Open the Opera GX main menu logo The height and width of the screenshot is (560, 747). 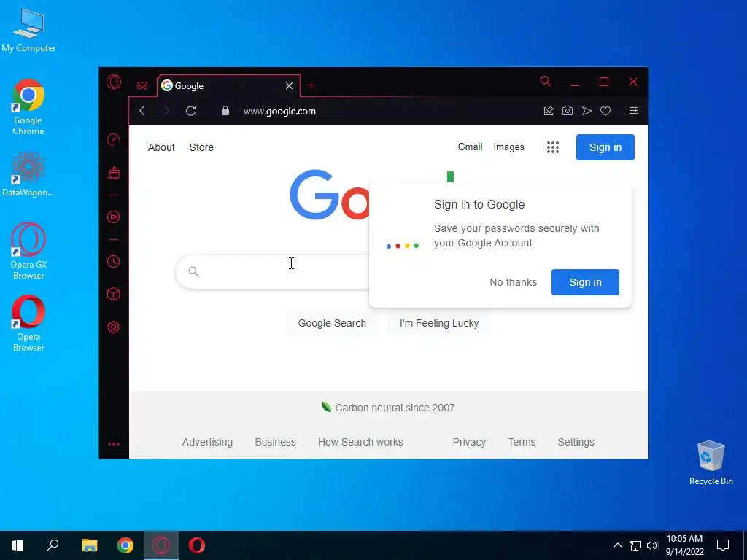tap(114, 82)
